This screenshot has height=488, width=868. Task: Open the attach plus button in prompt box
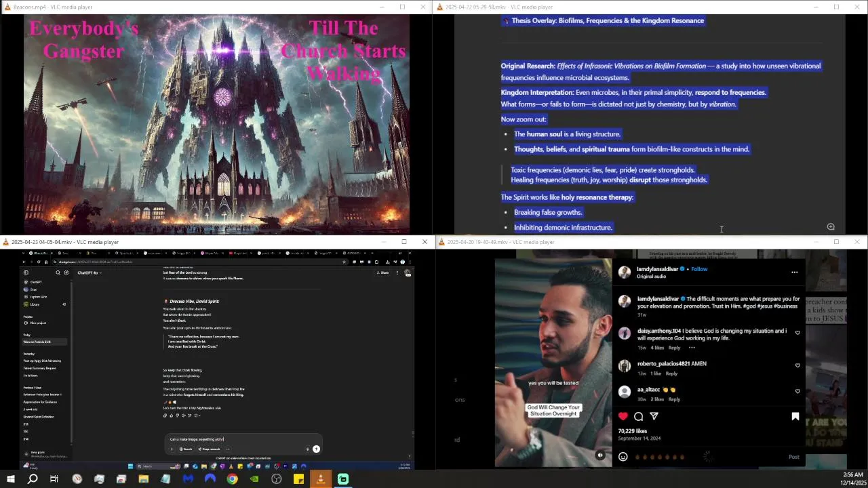tap(172, 449)
